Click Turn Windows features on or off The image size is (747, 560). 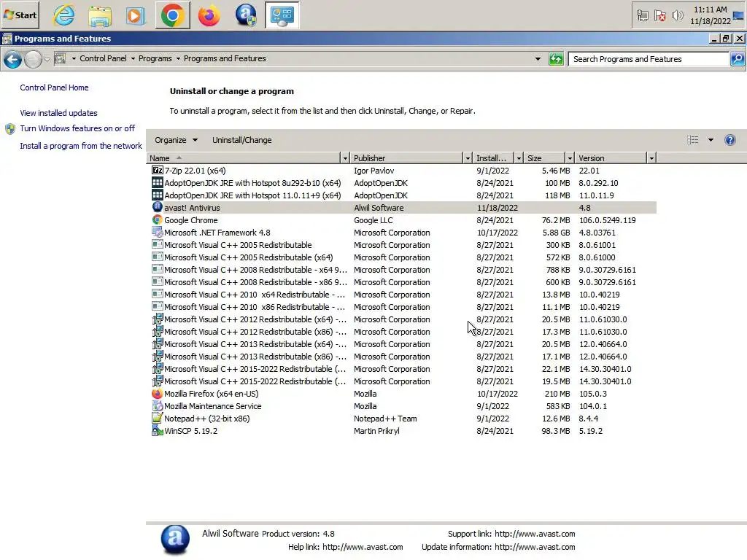point(77,128)
